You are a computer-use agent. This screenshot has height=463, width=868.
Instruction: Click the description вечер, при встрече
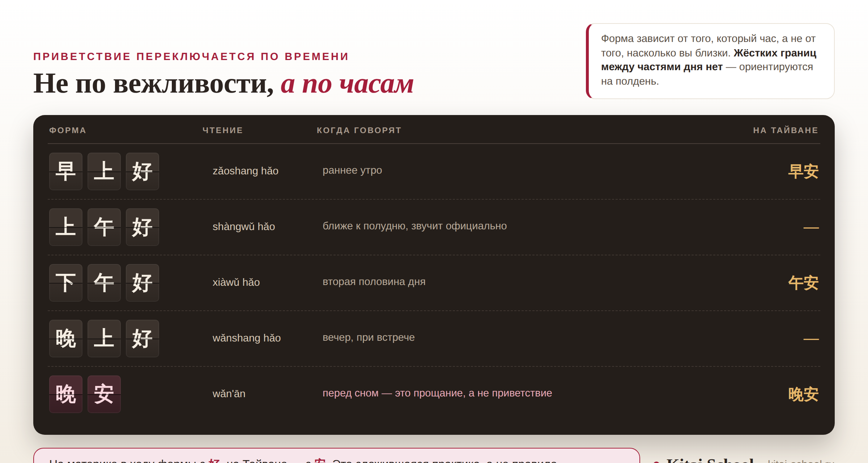click(x=369, y=337)
